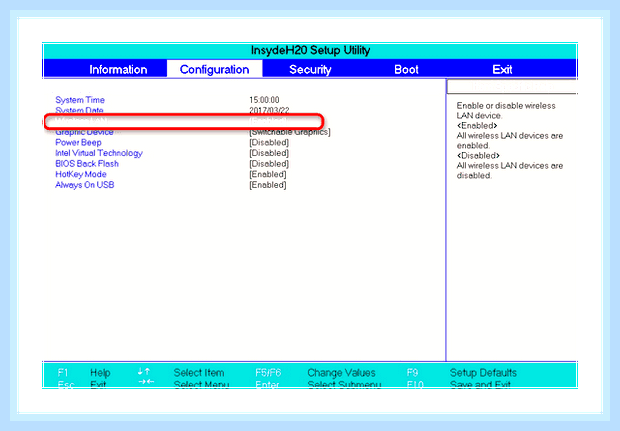The height and width of the screenshot is (431, 620).
Task: Click the F5/F6 Change Values hint
Action: (315, 372)
